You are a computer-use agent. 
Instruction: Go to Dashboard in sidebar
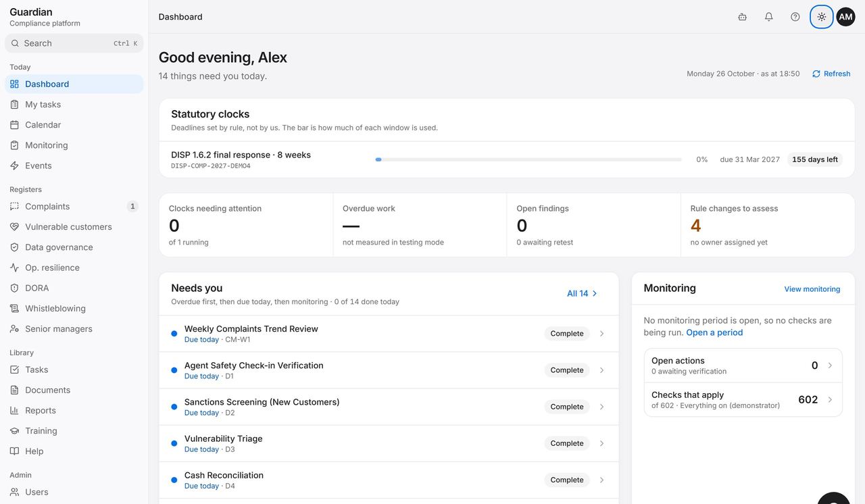[x=74, y=84]
